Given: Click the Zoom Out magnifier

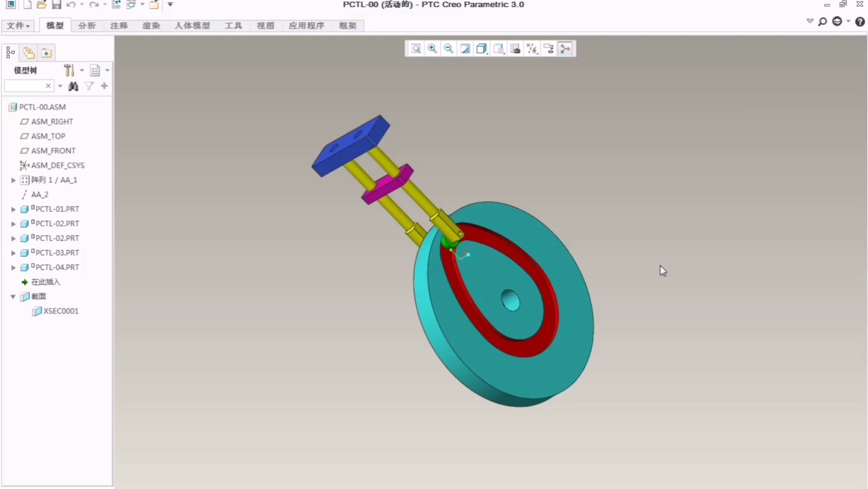Looking at the screenshot, I should (448, 49).
